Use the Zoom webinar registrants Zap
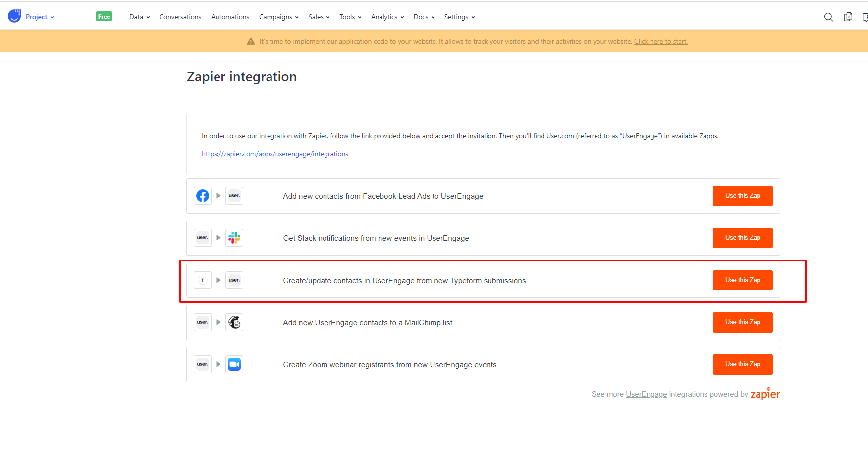 click(x=743, y=364)
